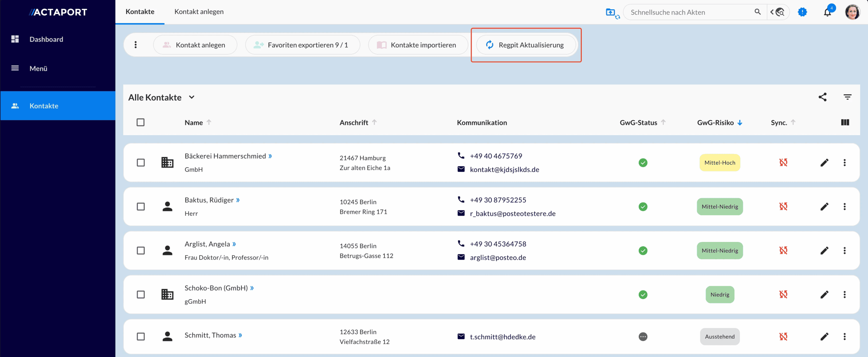Select the header checkbox to mark all contacts
868x357 pixels.
141,122
